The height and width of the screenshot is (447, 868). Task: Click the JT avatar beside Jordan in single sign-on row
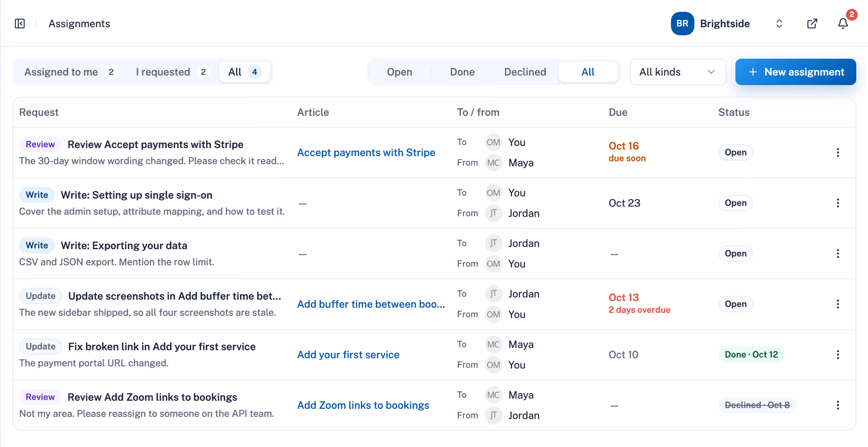click(x=493, y=213)
